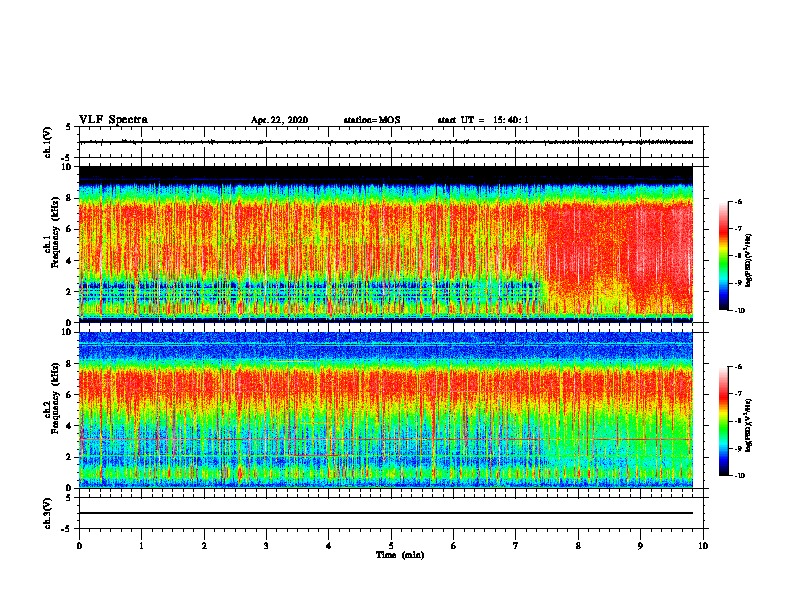Click the ch.1 colorbar label "-10"
The height and width of the screenshot is (612, 792).
[740, 311]
